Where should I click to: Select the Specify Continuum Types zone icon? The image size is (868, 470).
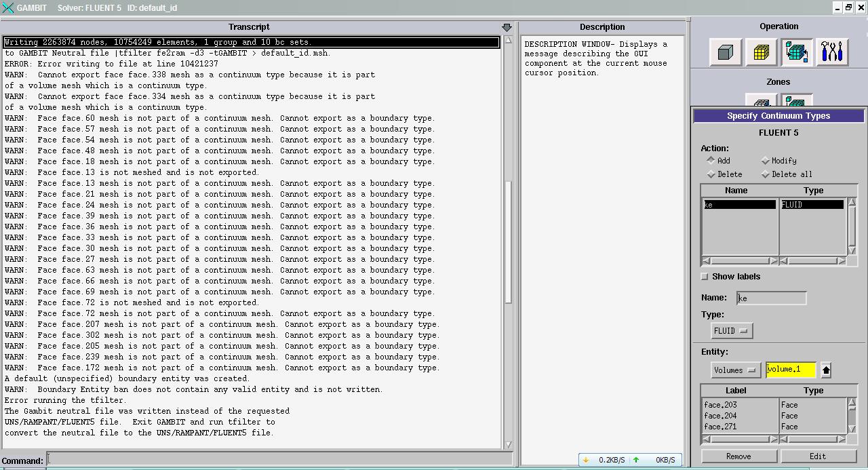point(796,102)
